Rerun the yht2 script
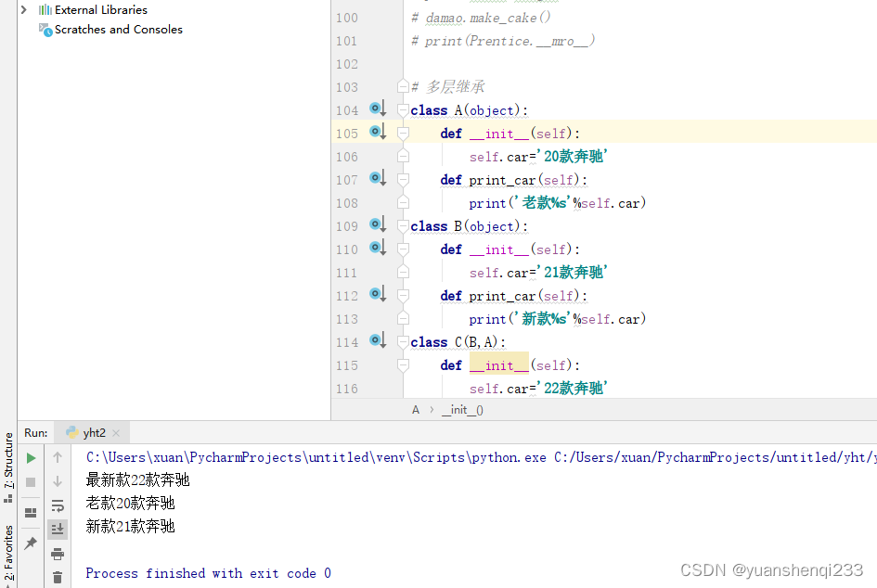This screenshot has height=588, width=877. coord(31,457)
